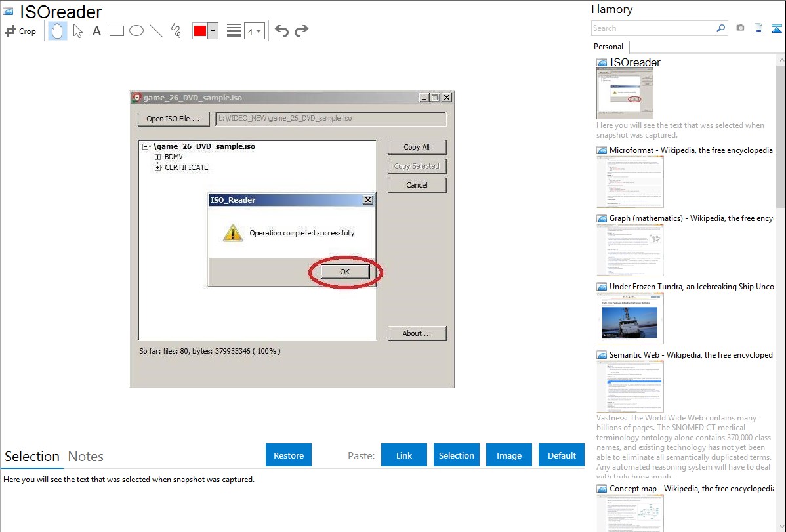Open the Graph (mathematics) snapshot thumbnail

coord(630,250)
